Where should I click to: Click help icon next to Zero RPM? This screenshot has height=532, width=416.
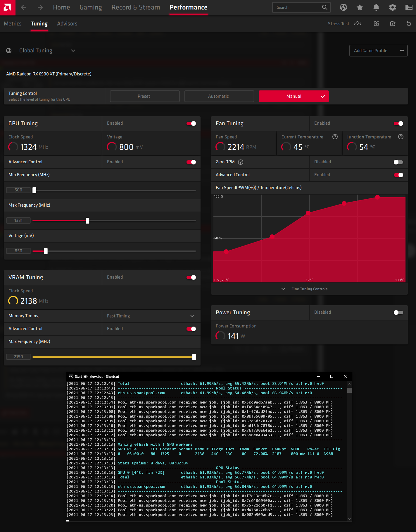(241, 162)
